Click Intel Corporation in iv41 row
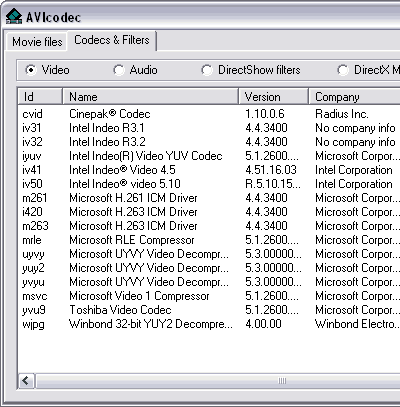The width and height of the screenshot is (400, 407). coord(354,170)
